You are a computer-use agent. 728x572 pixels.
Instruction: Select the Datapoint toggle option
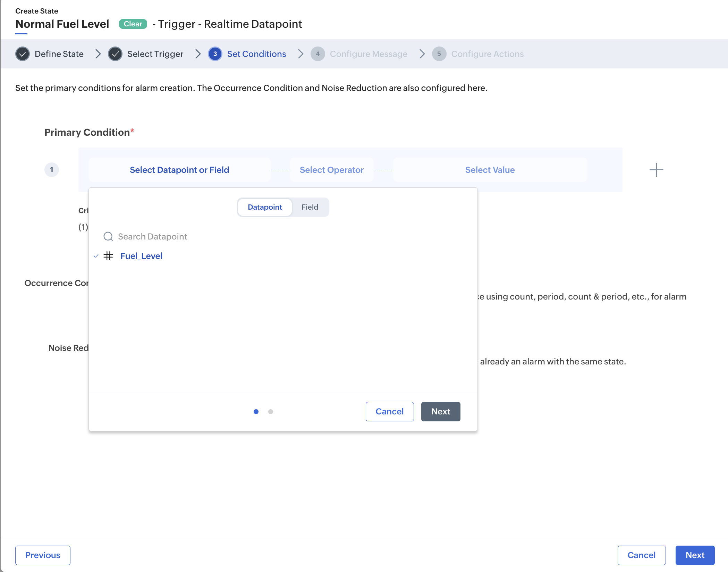pyautogui.click(x=265, y=207)
